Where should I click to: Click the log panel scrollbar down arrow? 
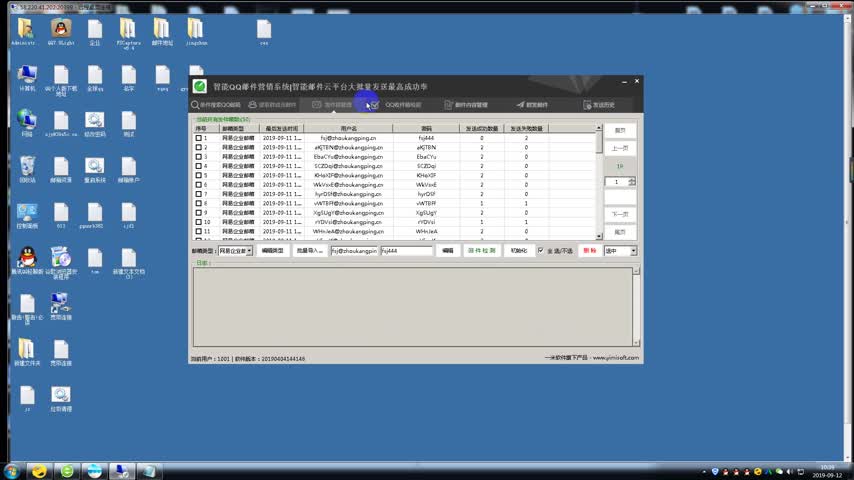coord(636,342)
